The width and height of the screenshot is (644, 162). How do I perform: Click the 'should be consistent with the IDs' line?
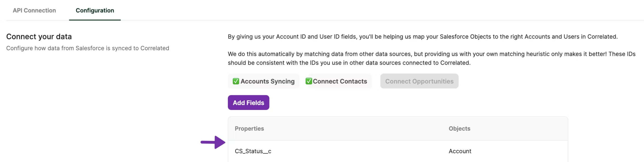[x=349, y=63]
